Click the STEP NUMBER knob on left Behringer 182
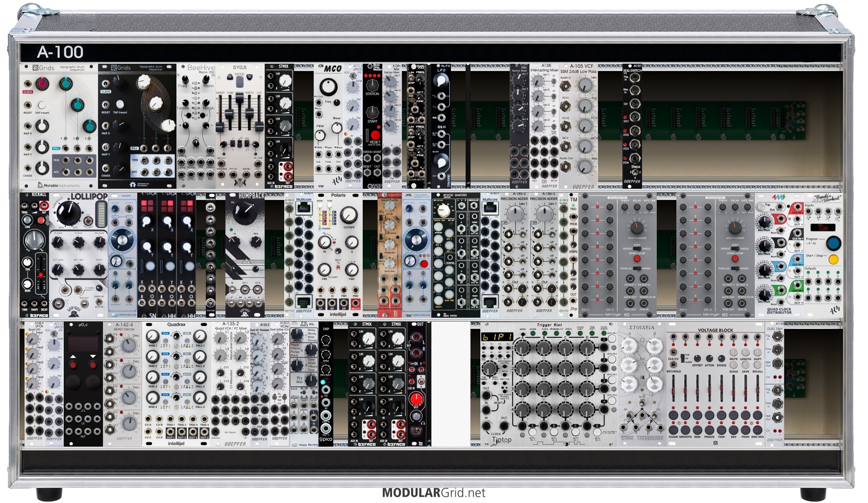Image resolution: width=868 pixels, height=503 pixels. click(x=637, y=227)
